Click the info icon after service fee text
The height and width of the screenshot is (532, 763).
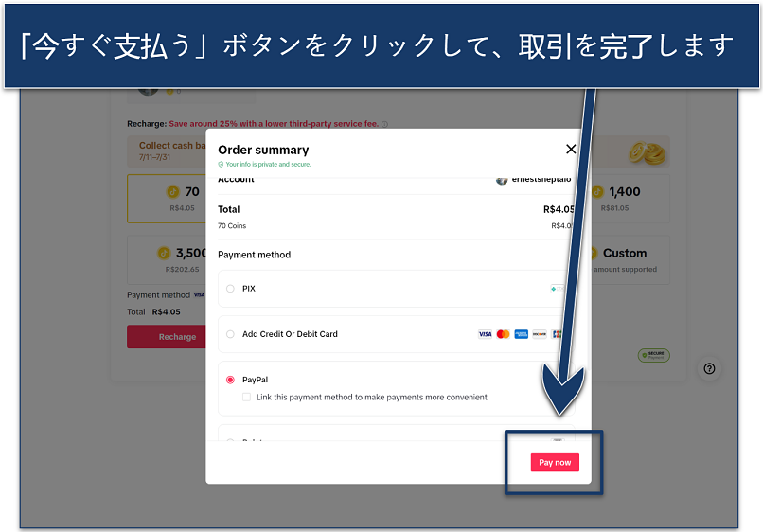click(385, 124)
